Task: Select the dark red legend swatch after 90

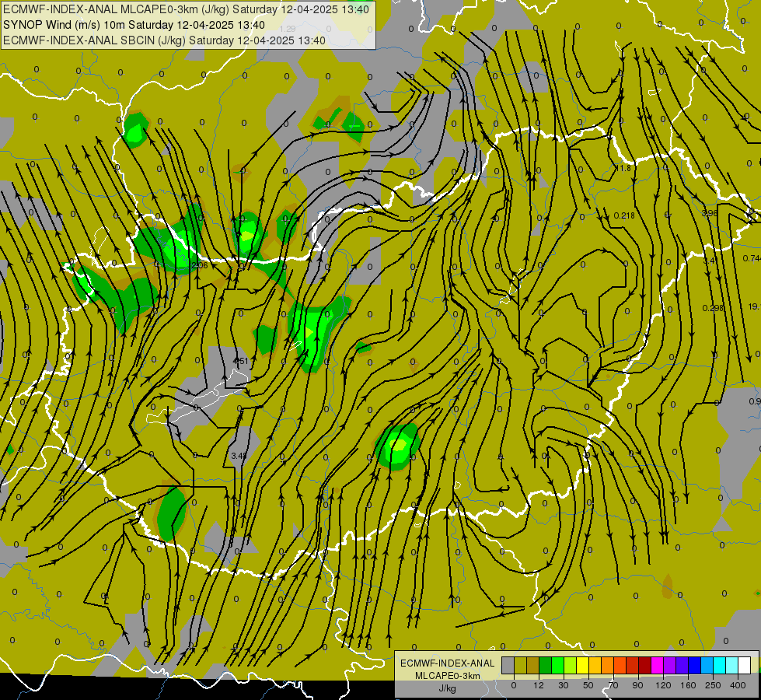Action: pyautogui.click(x=644, y=665)
